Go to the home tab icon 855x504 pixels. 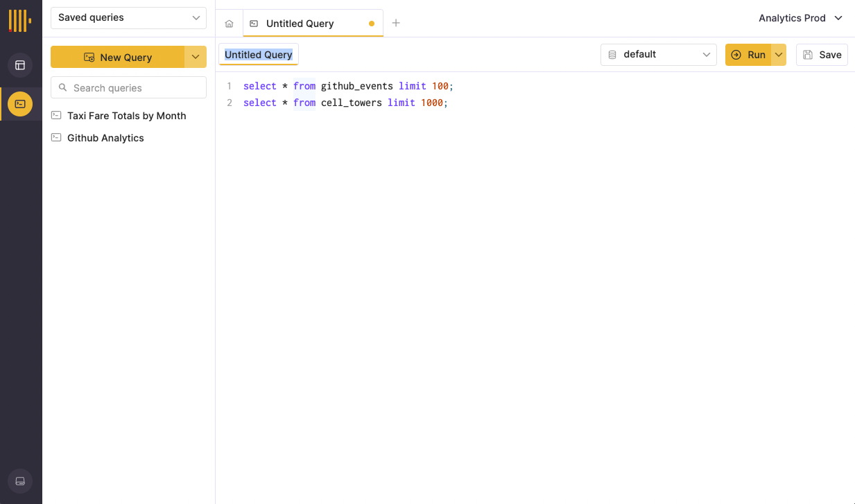click(229, 24)
